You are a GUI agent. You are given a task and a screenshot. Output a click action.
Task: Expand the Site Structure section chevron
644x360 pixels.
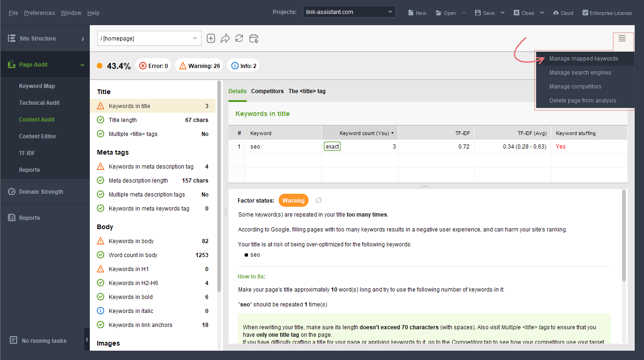point(82,39)
